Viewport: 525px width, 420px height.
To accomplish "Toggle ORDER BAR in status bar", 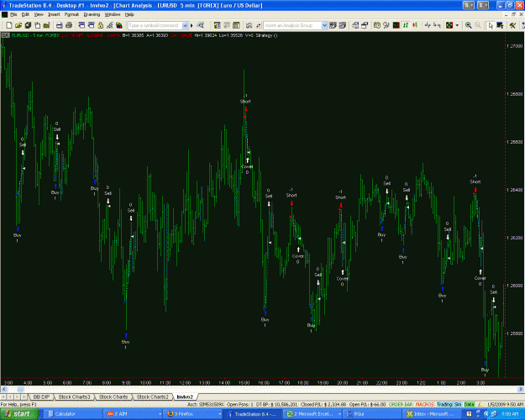I will coord(401,405).
